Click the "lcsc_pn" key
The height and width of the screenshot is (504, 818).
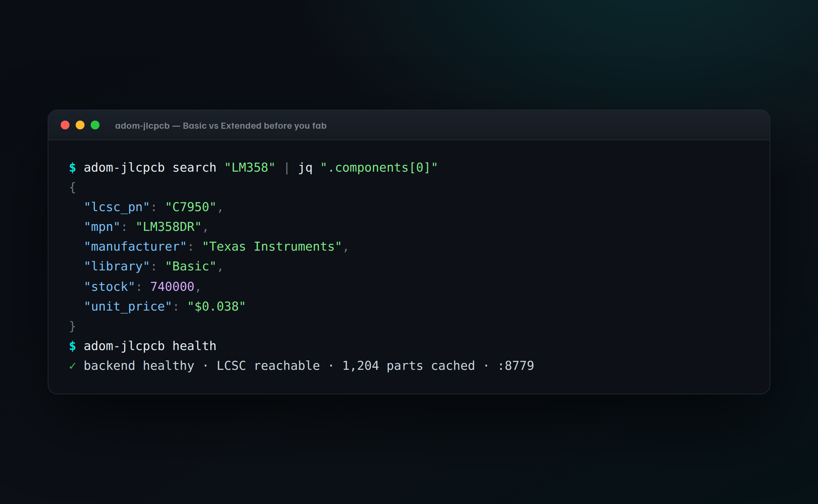[117, 208]
